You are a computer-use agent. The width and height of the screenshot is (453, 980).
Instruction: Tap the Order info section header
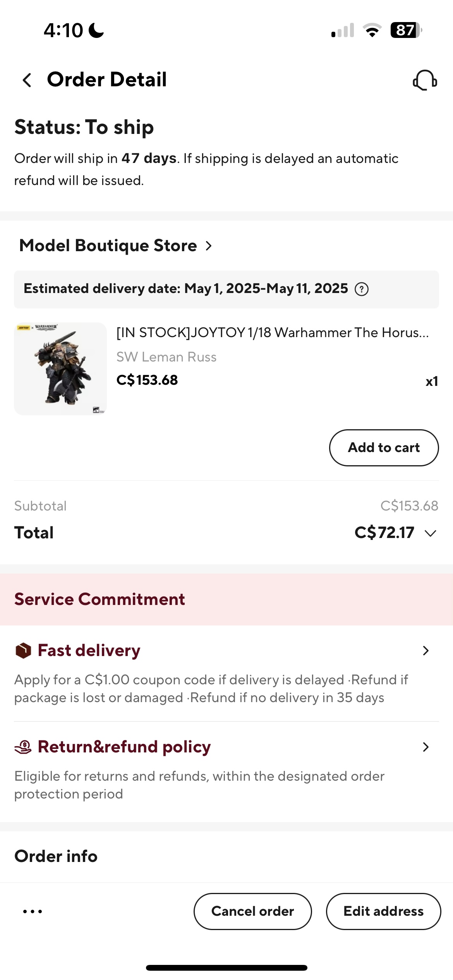tap(56, 856)
